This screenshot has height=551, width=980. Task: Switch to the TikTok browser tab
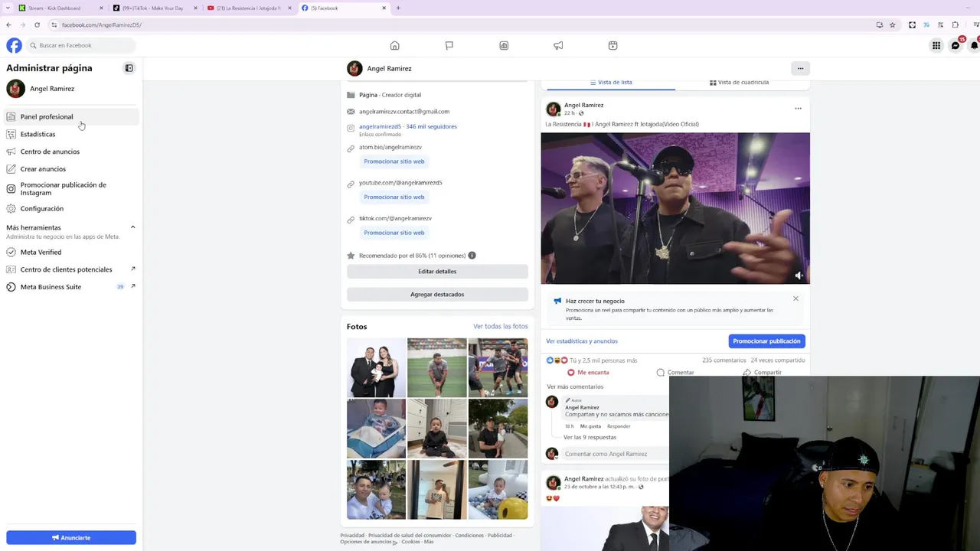[153, 8]
